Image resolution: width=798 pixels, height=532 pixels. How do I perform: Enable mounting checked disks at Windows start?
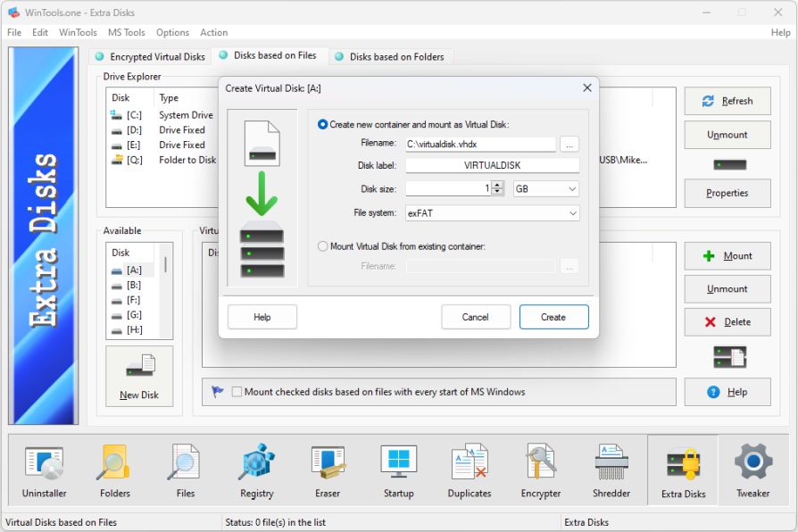click(237, 392)
